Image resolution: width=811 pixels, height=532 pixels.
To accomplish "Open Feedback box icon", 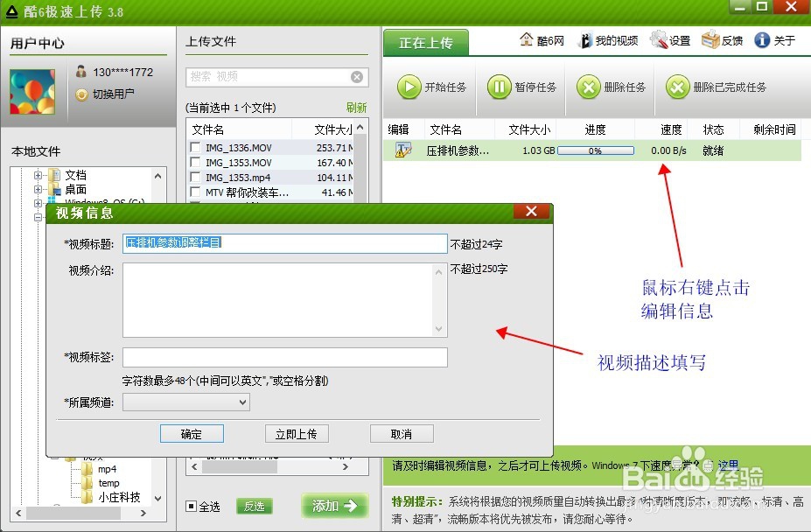I will coord(710,39).
